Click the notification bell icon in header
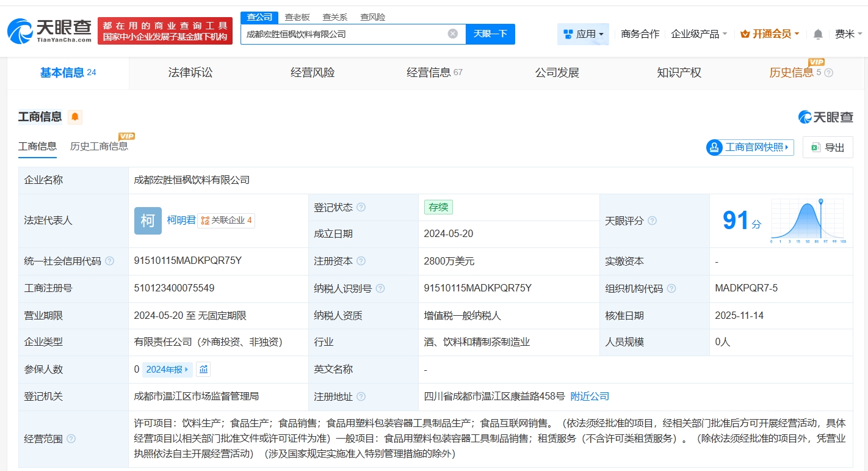The width and height of the screenshot is (868, 471). tap(818, 34)
